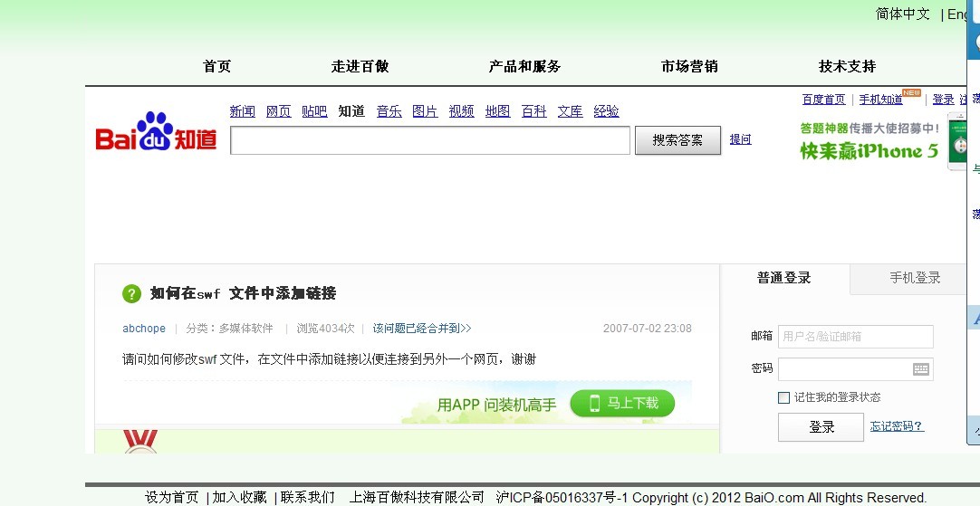This screenshot has height=506, width=980.
Task: Click into the Baidu Zhidao search box
Action: 429,140
